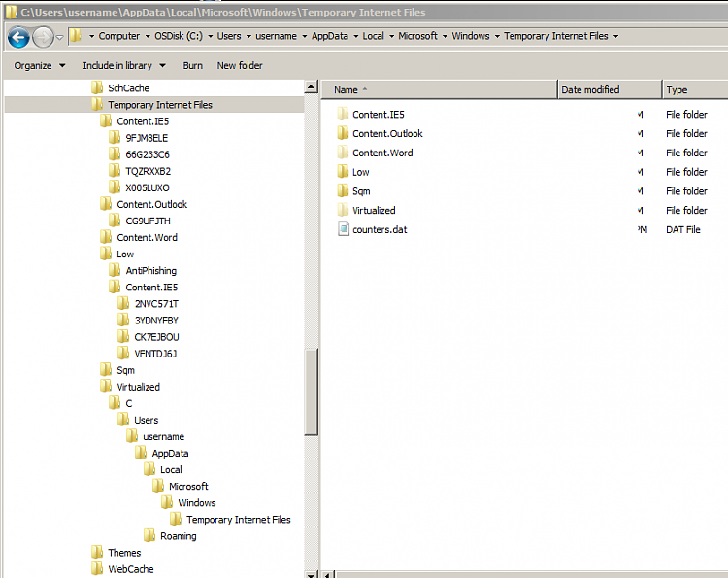Click TQZRXXB2 folder icon in tree
The image size is (728, 578).
(x=115, y=171)
